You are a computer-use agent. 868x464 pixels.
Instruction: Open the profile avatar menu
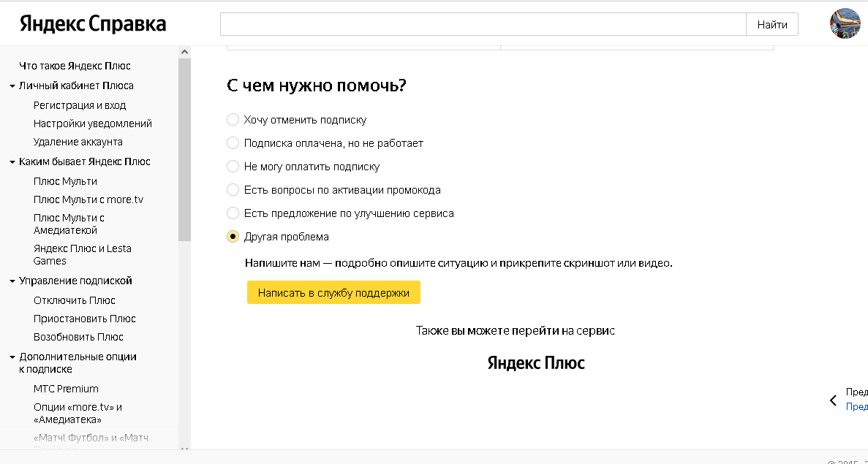[845, 23]
